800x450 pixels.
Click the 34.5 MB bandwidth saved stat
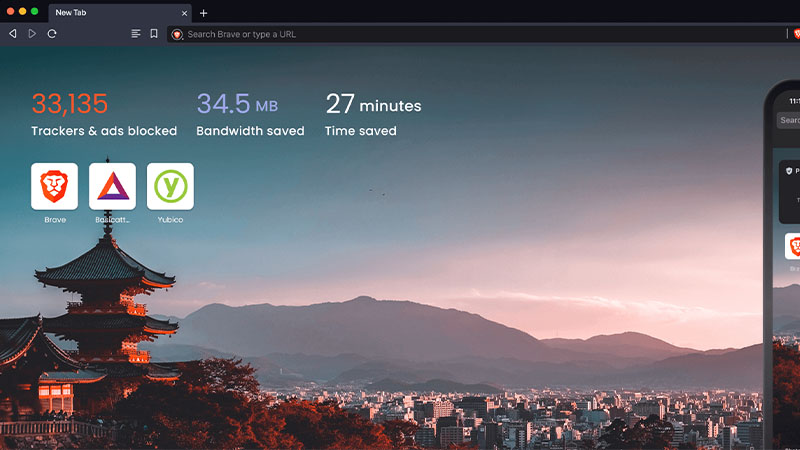click(250, 114)
